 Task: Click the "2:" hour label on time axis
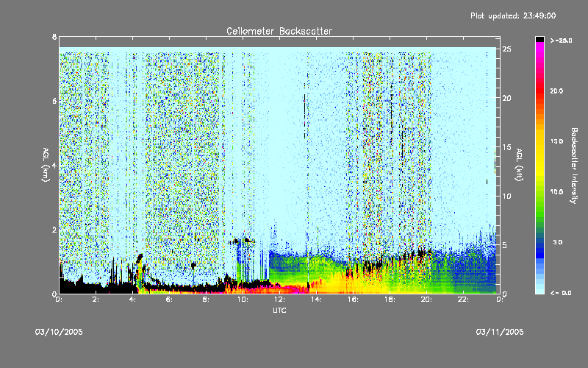tap(96, 300)
